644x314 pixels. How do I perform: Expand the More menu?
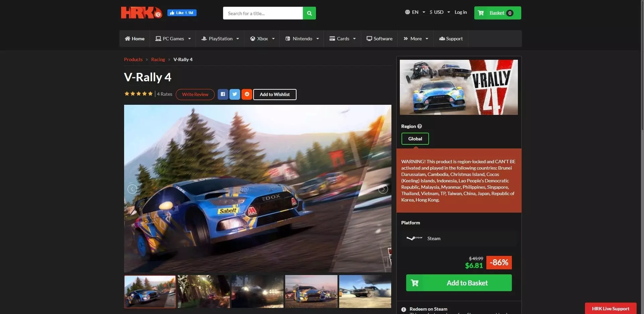point(416,39)
